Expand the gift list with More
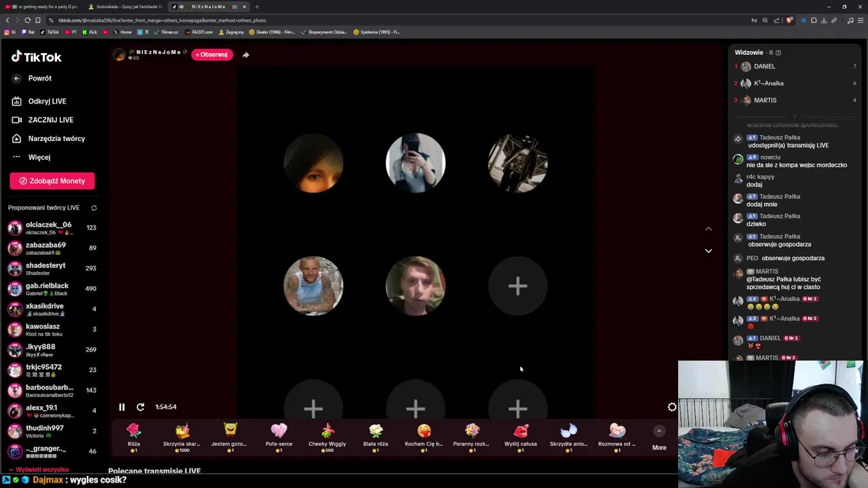The width and height of the screenshot is (868, 488). point(659,438)
